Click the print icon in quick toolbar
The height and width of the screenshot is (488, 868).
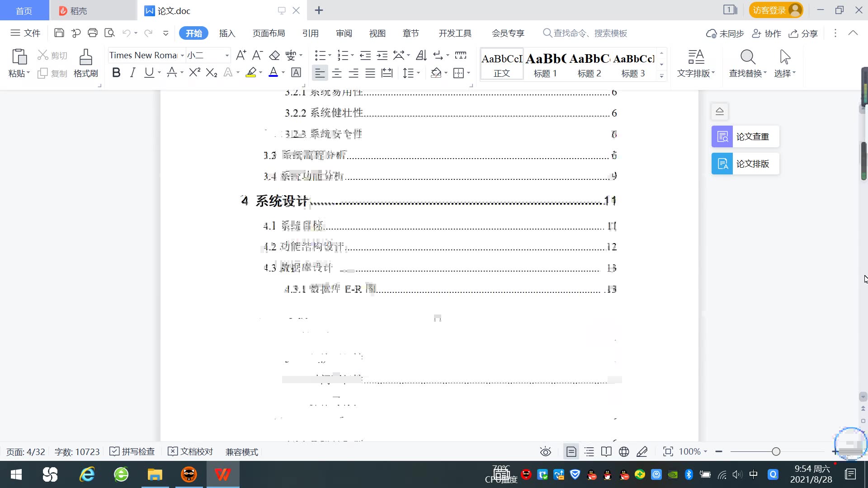coord(93,33)
